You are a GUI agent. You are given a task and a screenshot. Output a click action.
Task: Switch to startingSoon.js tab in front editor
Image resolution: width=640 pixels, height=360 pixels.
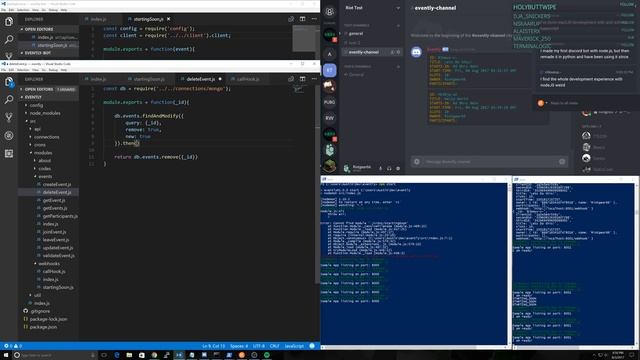(x=149, y=79)
